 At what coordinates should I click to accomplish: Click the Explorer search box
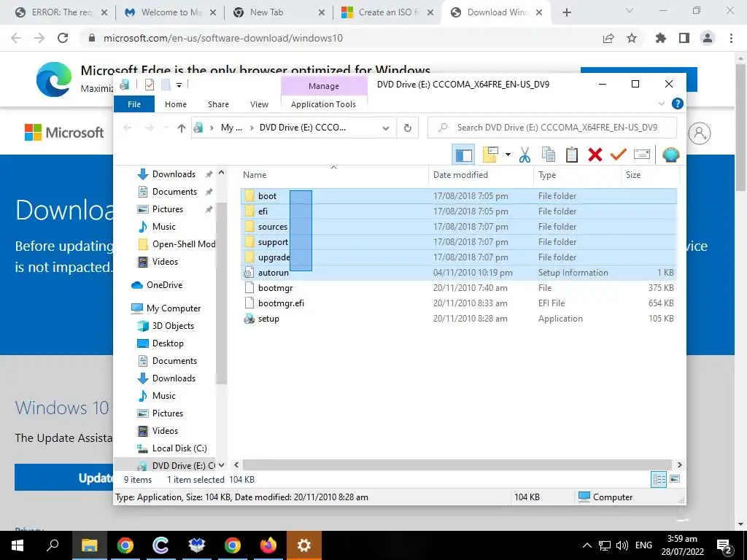click(x=552, y=128)
